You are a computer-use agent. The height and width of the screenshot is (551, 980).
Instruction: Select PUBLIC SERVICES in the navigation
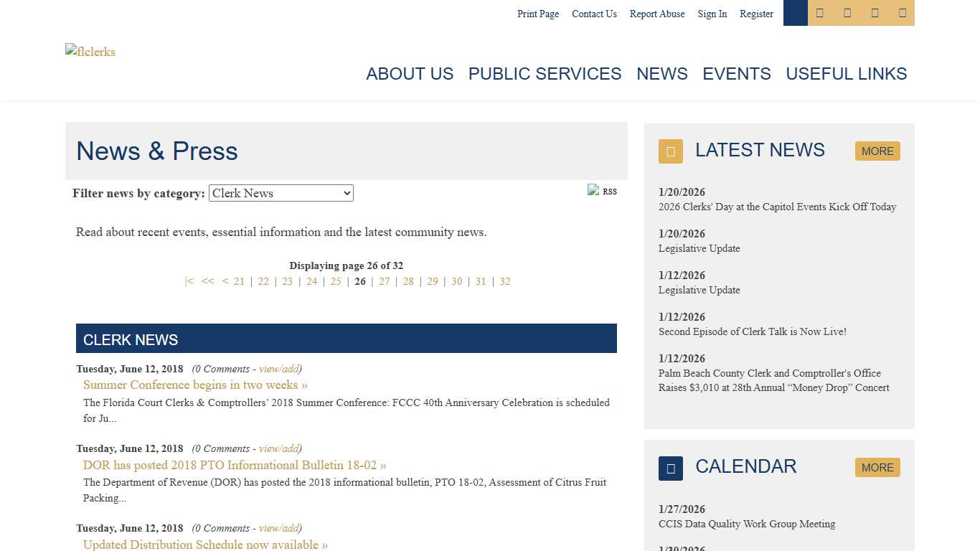545,74
